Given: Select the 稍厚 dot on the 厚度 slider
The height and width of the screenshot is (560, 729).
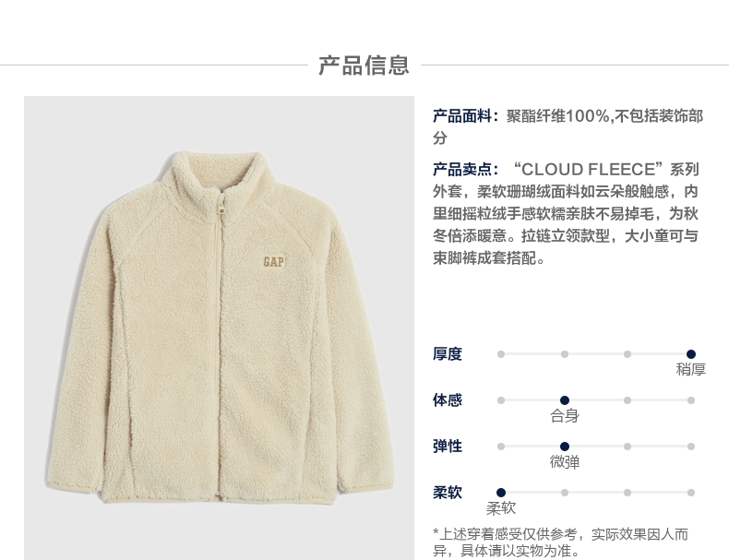Looking at the screenshot, I should tap(691, 354).
